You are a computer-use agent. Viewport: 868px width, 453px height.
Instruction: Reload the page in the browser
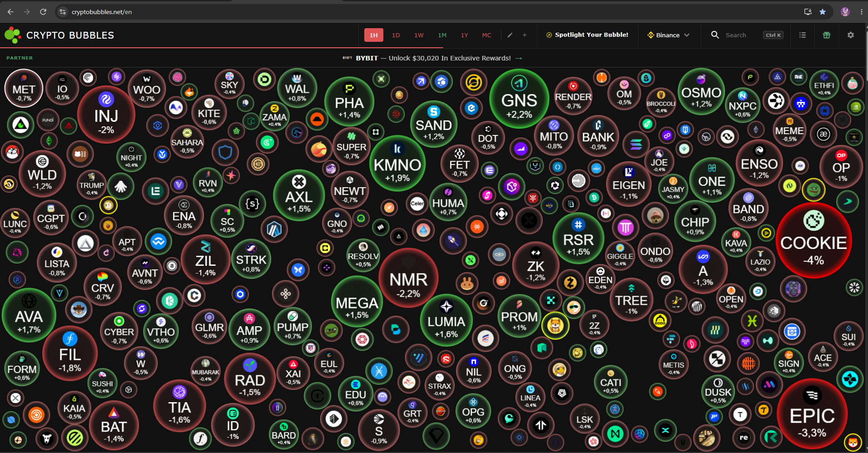click(x=43, y=12)
